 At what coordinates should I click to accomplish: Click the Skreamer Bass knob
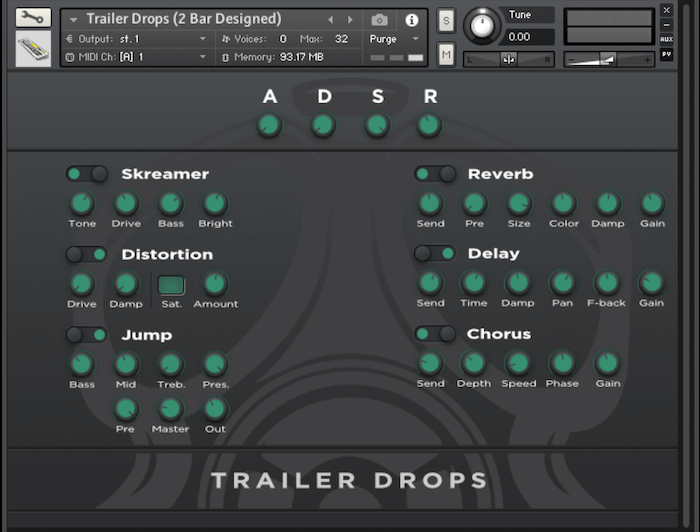pyautogui.click(x=171, y=204)
